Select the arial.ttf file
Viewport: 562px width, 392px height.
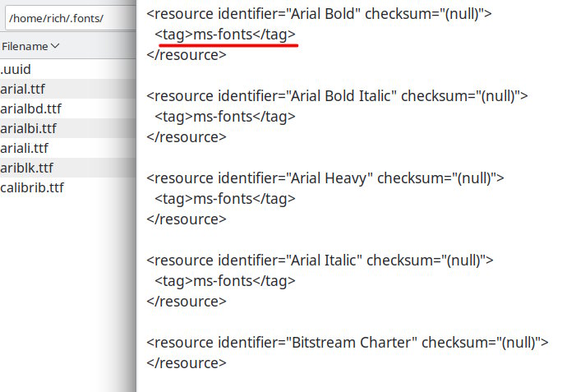(21, 90)
